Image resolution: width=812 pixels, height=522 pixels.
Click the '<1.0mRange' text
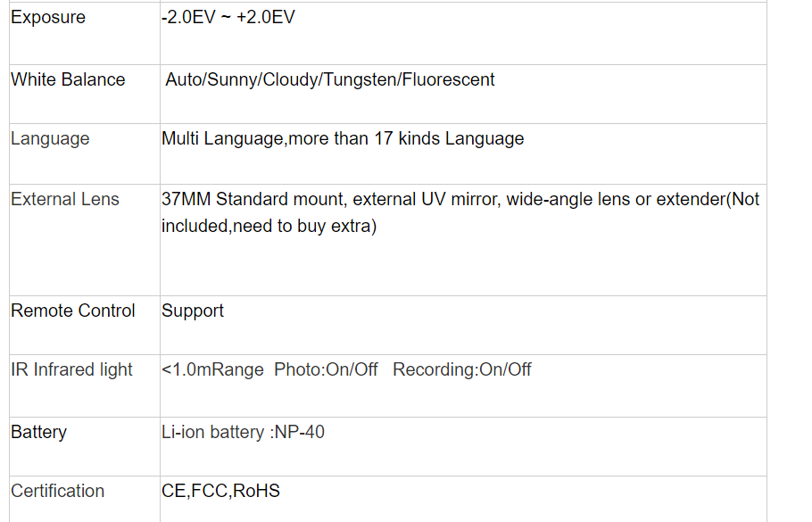point(212,369)
